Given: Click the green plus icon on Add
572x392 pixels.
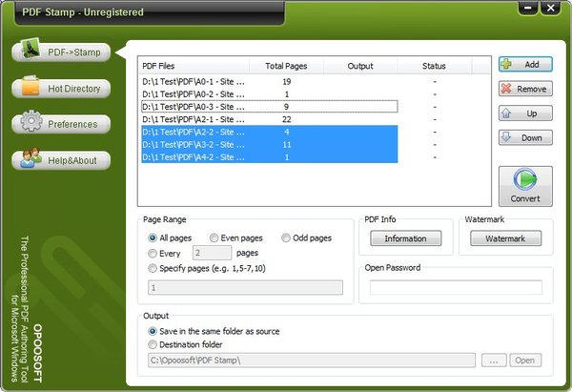Looking at the screenshot, I should click(x=506, y=64).
